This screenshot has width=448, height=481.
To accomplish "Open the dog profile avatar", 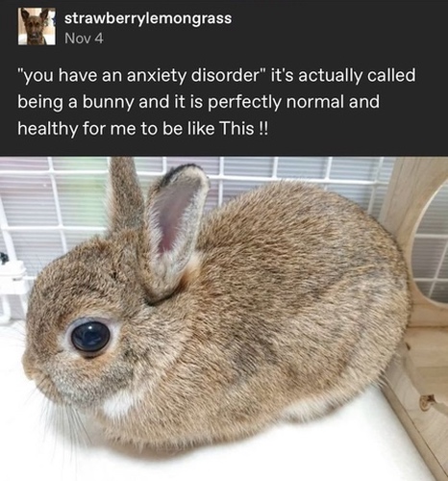I will 37,26.
